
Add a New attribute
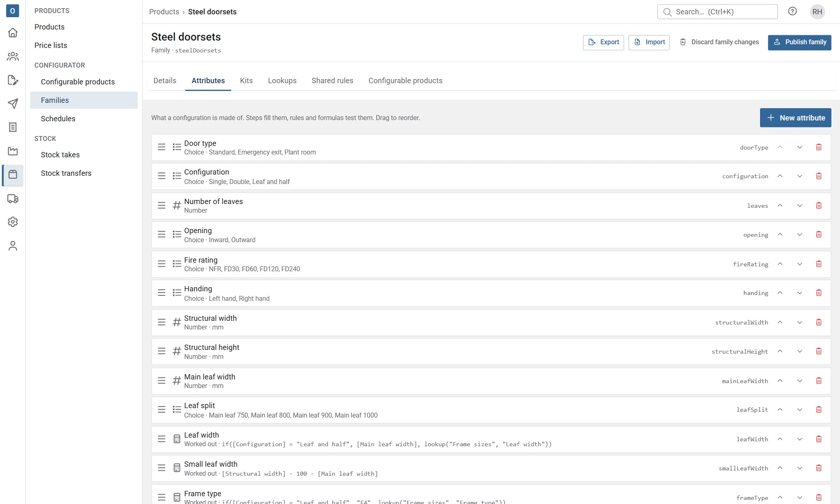(795, 118)
